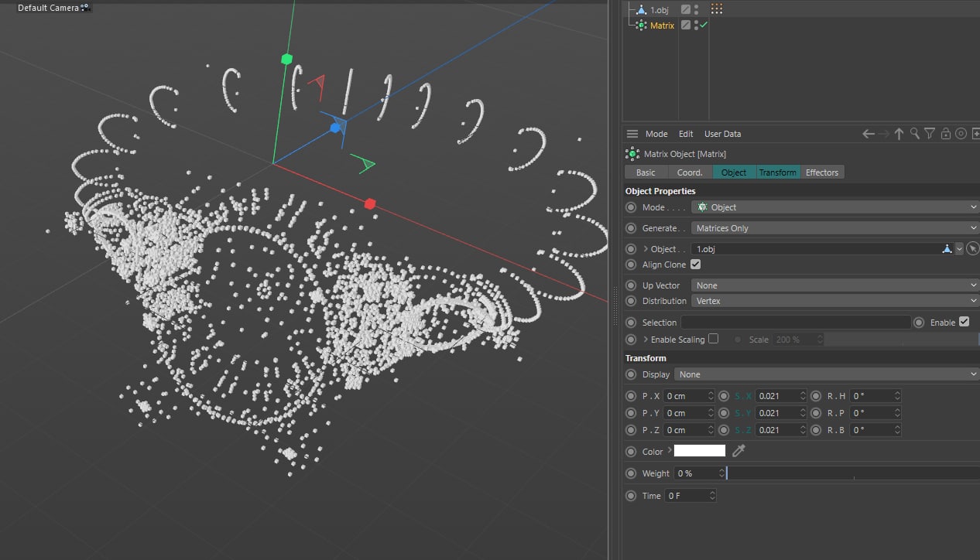This screenshot has width=980, height=560.
Task: Click the Matrix Object header icon
Action: (x=632, y=154)
